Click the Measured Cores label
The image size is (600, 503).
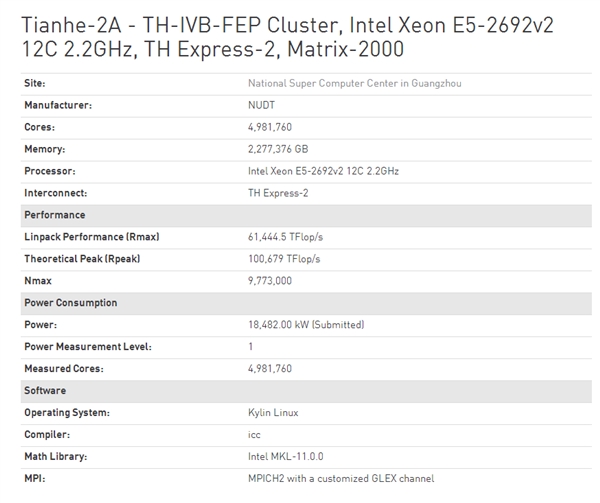click(63, 369)
